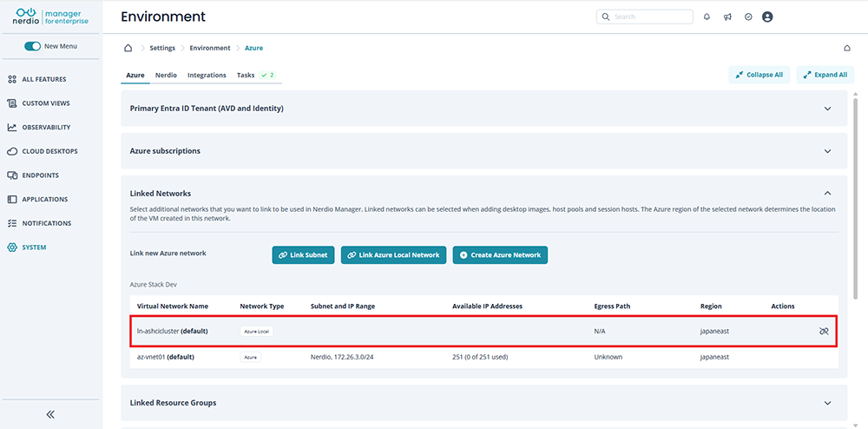Switch to the Integrations tab
868x429 pixels.
207,76
